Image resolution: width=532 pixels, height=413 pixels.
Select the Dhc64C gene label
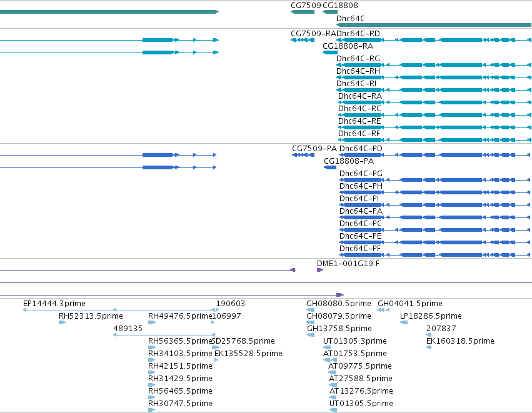(x=351, y=18)
